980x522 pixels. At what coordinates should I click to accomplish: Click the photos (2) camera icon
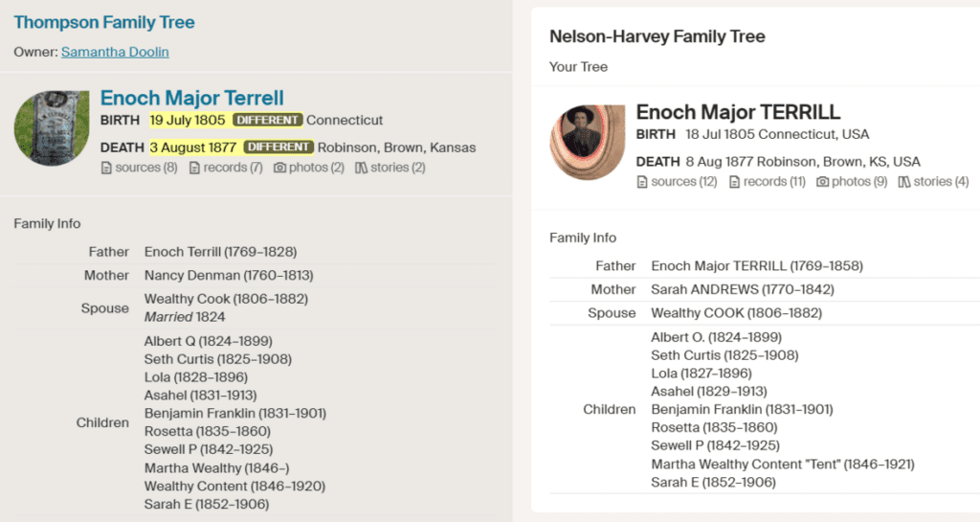coord(279,168)
